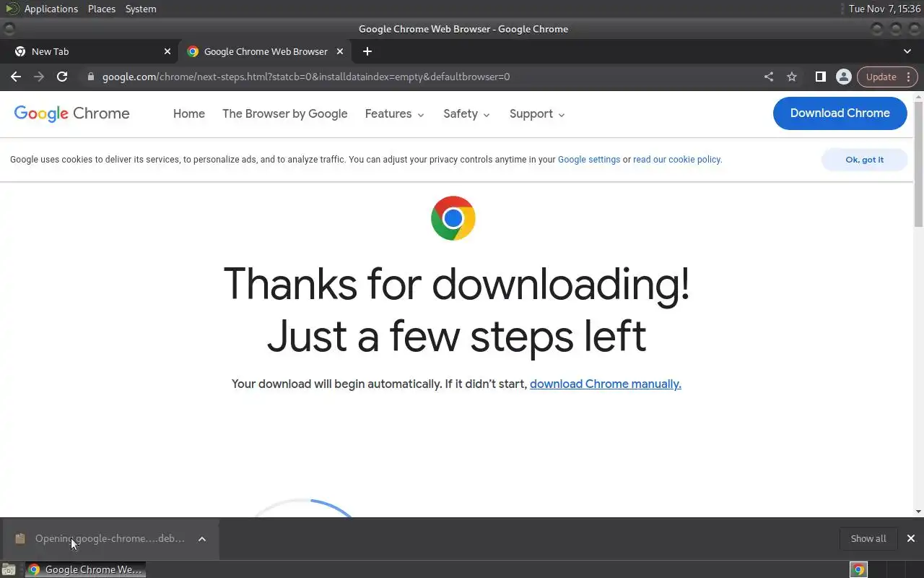Open a new tab with plus button
The width and height of the screenshot is (924, 578).
pyautogui.click(x=367, y=51)
